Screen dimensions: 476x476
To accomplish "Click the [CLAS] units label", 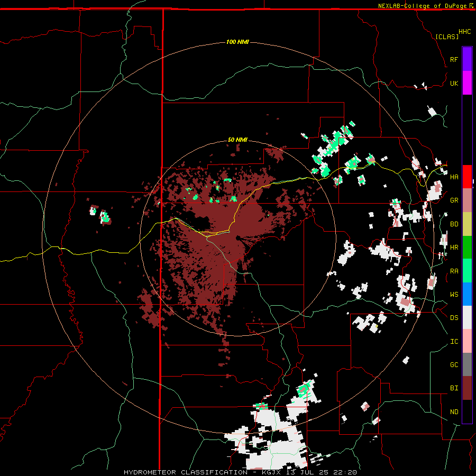I will 447,36.
